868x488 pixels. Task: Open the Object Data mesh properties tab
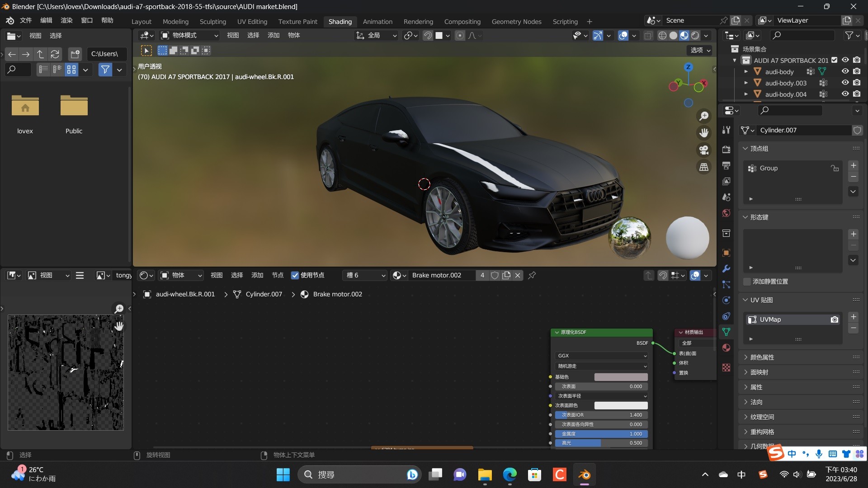click(x=726, y=332)
